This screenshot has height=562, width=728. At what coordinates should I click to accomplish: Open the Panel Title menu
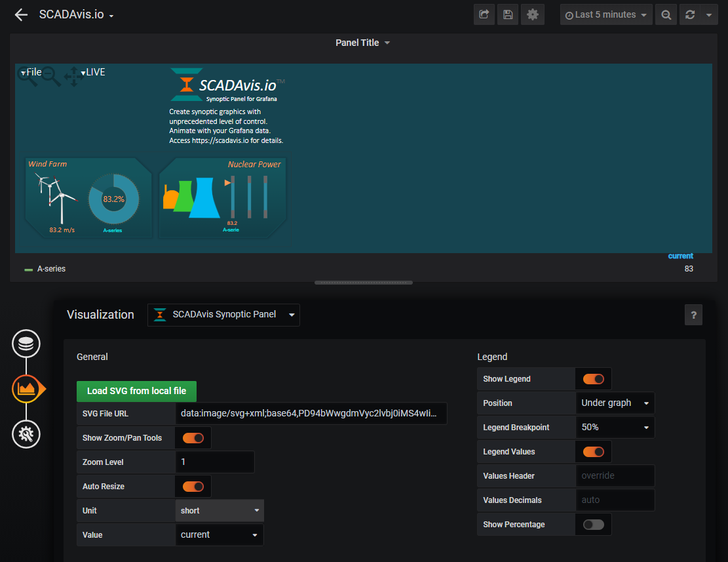coord(362,43)
